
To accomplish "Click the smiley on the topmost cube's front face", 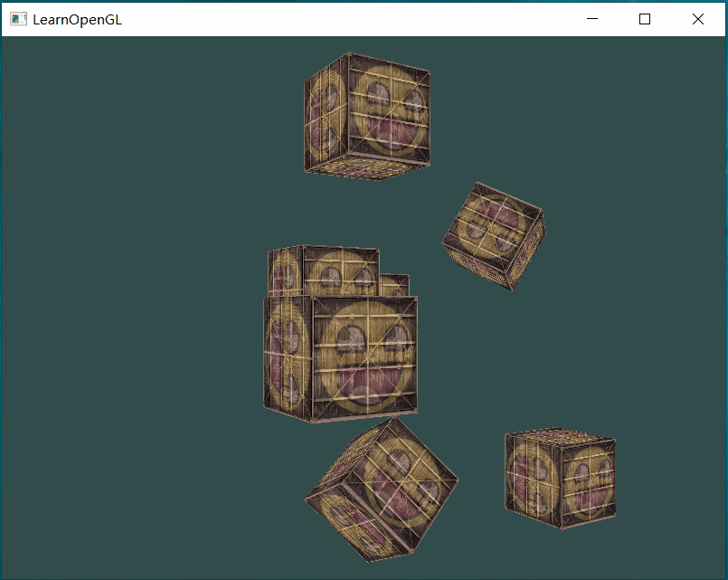I will (x=389, y=110).
